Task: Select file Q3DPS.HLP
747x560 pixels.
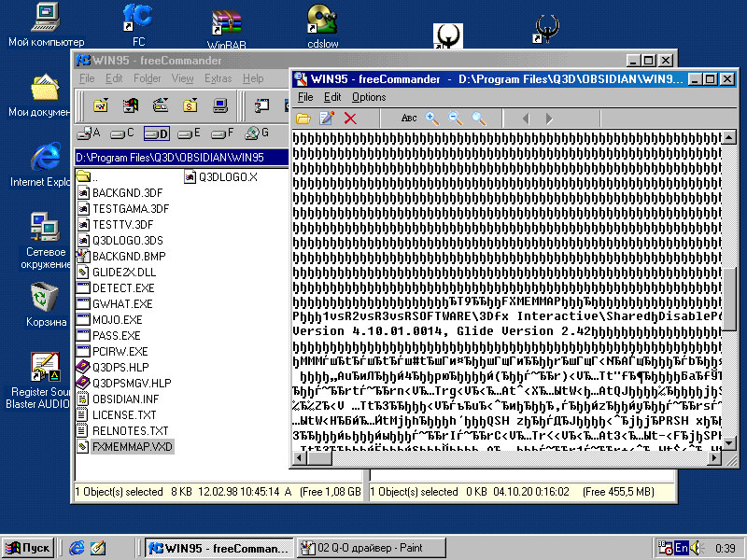Action: coord(113,367)
